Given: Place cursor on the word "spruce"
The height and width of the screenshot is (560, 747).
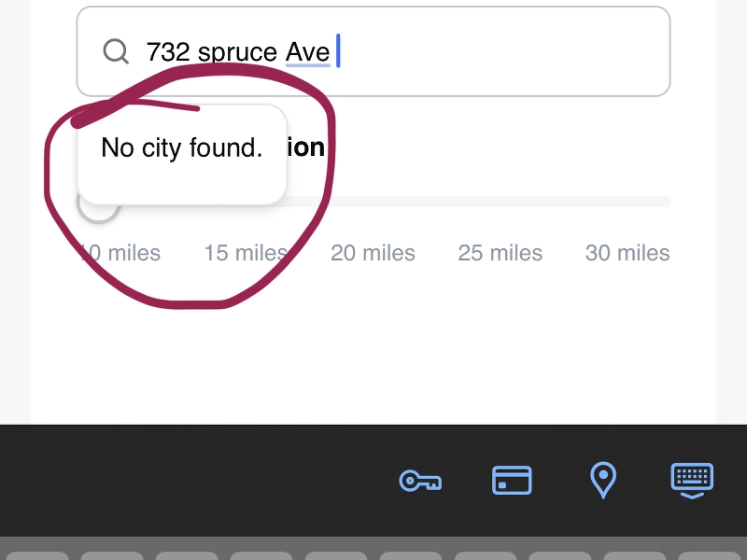Looking at the screenshot, I should [x=237, y=52].
